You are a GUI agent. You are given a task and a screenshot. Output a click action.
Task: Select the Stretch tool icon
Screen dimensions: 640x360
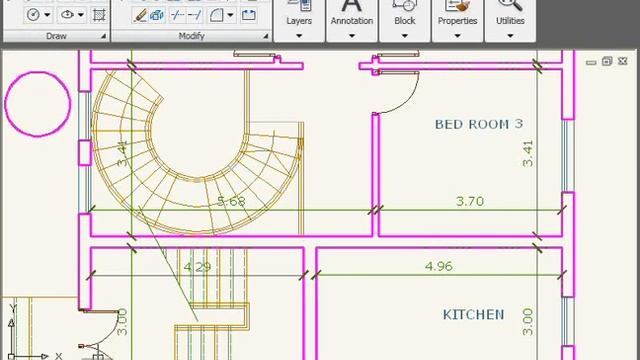(249, 15)
